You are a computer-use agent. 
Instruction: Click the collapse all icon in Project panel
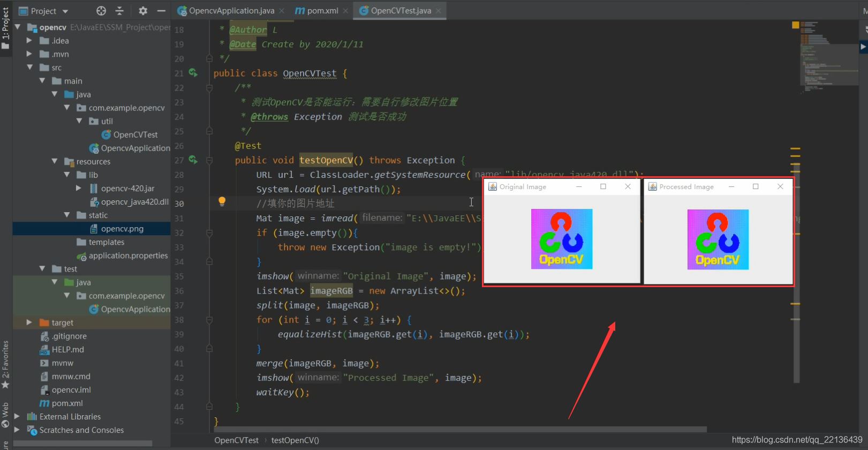pyautogui.click(x=119, y=11)
